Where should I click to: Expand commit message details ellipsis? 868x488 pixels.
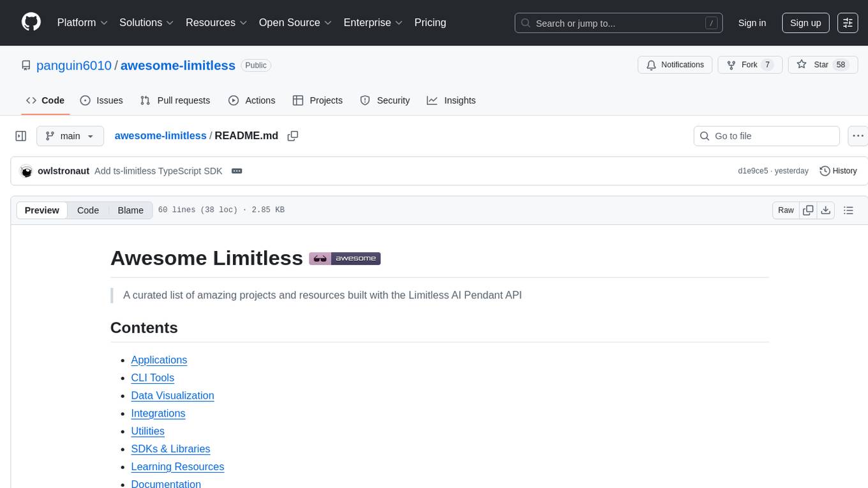click(x=237, y=171)
